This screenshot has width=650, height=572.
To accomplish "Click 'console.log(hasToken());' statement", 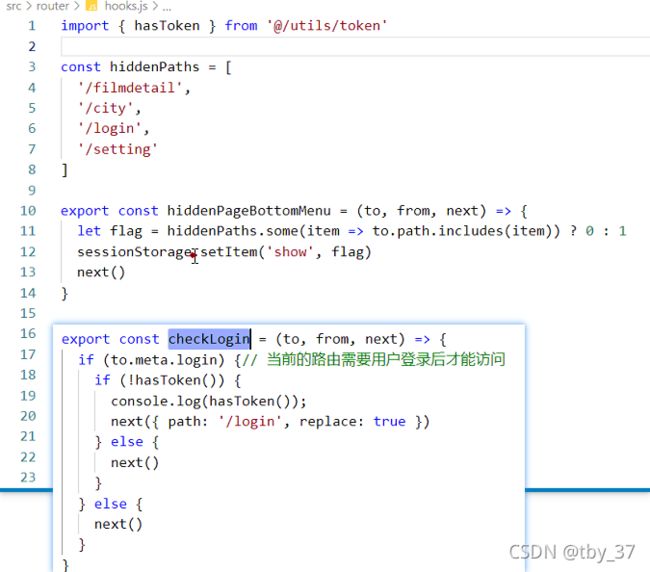I will coord(209,401).
